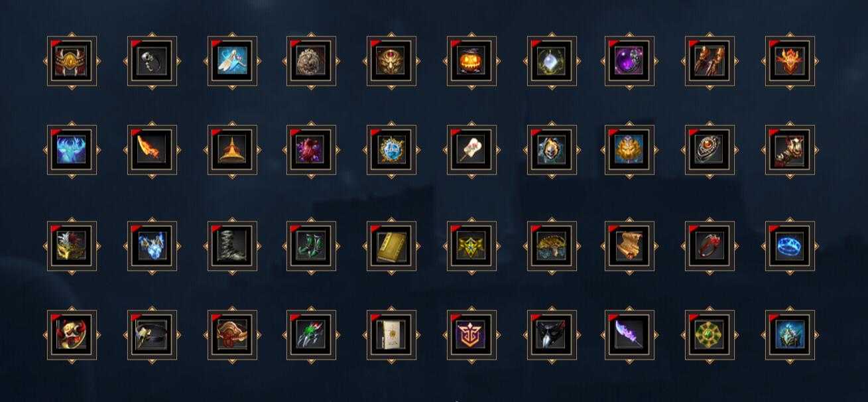Pick the rolled parchment scroll item
The height and width of the screenshot is (402, 868).
click(x=629, y=246)
